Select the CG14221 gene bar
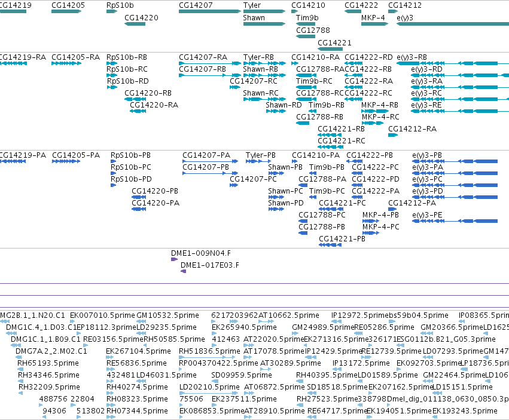The width and height of the screenshot is (509, 420). point(330,49)
